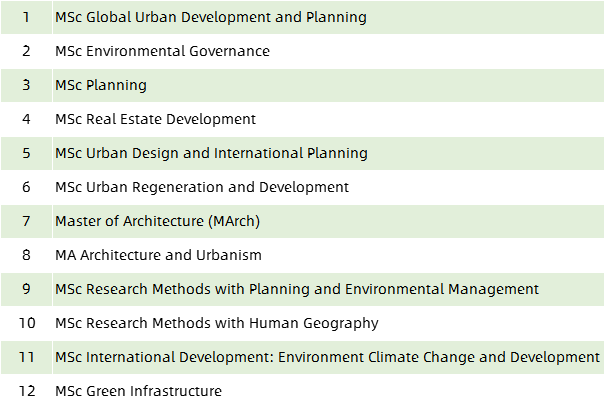This screenshot has height=409, width=605.
Task: Click MSc Environmental Governance entry
Action: click(x=162, y=51)
